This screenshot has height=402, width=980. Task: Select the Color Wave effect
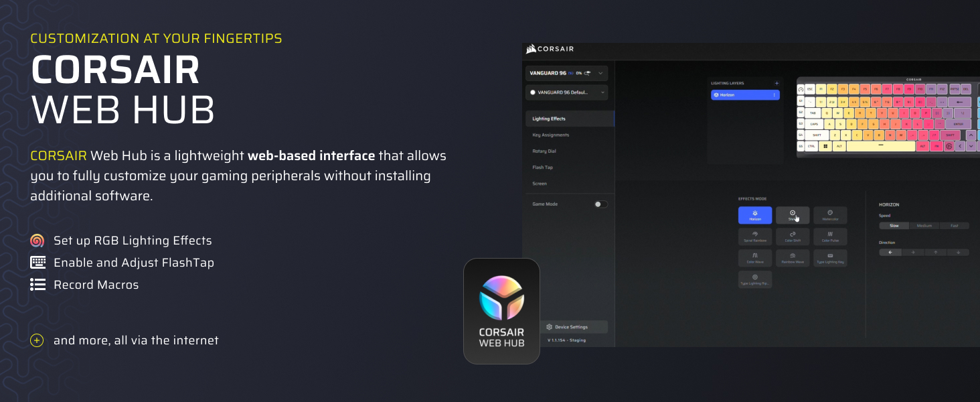click(755, 258)
